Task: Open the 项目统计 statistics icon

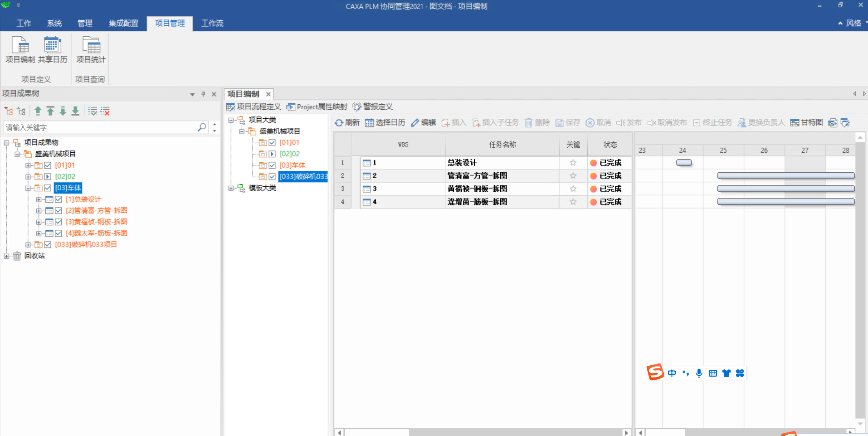Action: click(x=91, y=46)
